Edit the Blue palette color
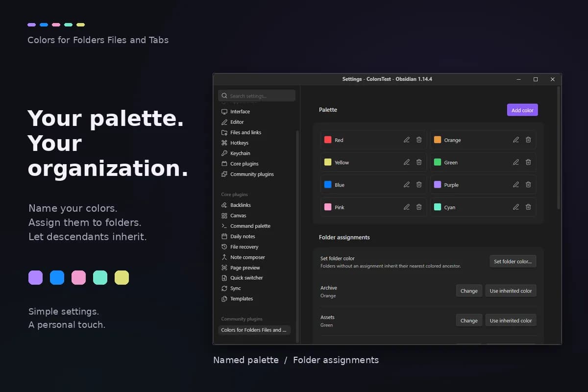This screenshot has height=392, width=588. (407, 185)
